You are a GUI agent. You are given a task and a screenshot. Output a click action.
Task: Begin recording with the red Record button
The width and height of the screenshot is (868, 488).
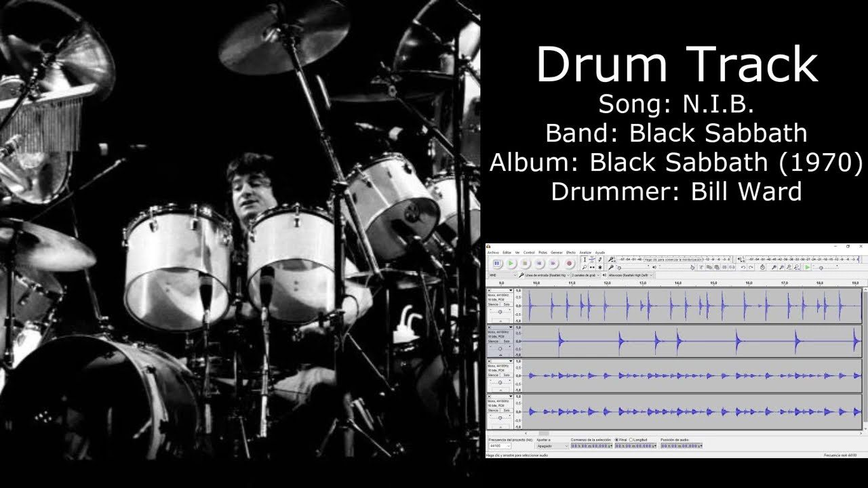pyautogui.click(x=569, y=263)
